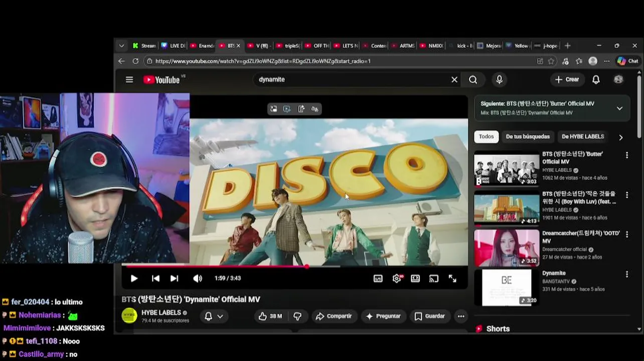The width and height of the screenshot is (644, 361).
Task: Open YouTube notifications bell
Action: [596, 79]
